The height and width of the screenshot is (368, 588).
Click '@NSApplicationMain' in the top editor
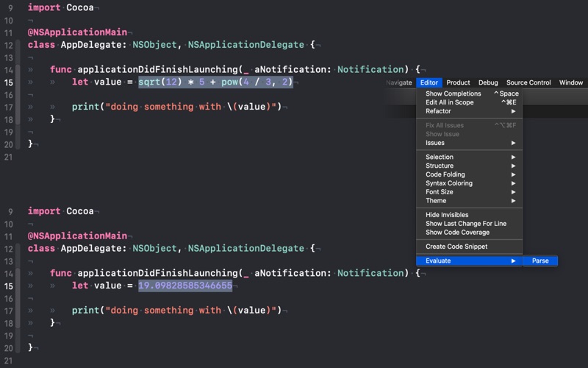coord(77,32)
